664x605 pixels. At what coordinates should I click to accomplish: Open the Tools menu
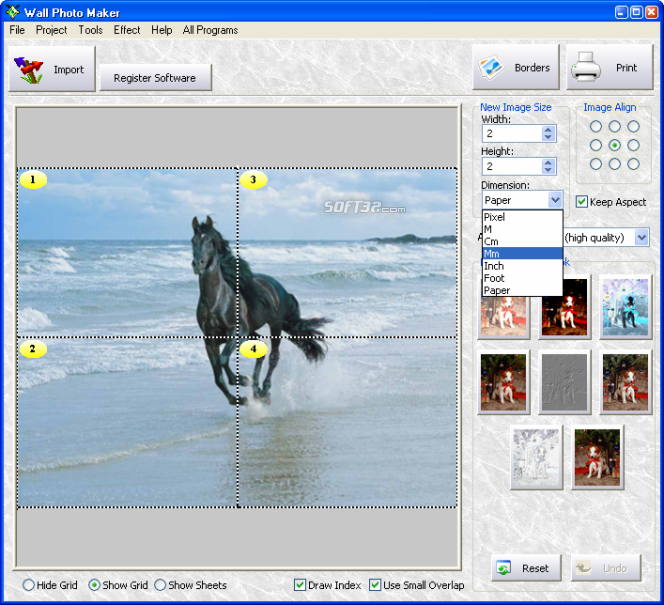[91, 30]
